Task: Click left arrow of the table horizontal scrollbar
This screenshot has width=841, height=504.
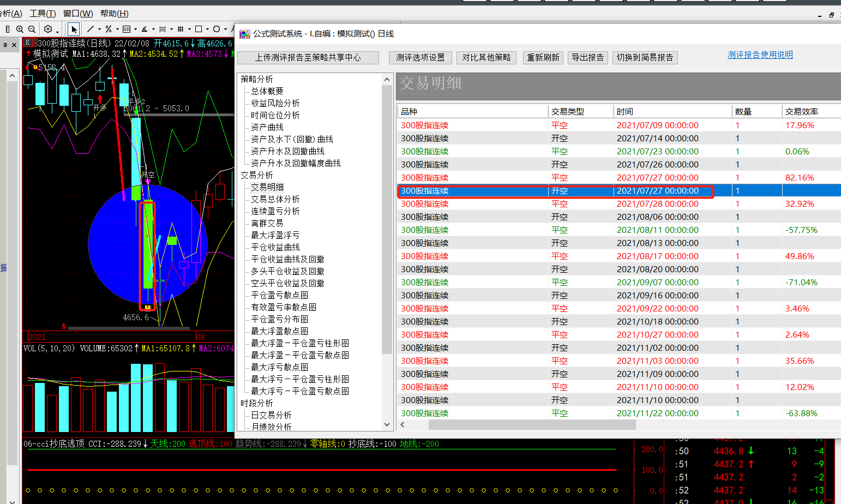Action: click(x=403, y=425)
